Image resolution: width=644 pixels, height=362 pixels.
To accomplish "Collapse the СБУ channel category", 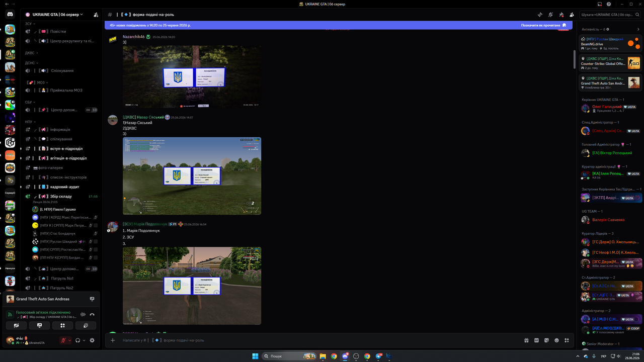I will [30, 102].
